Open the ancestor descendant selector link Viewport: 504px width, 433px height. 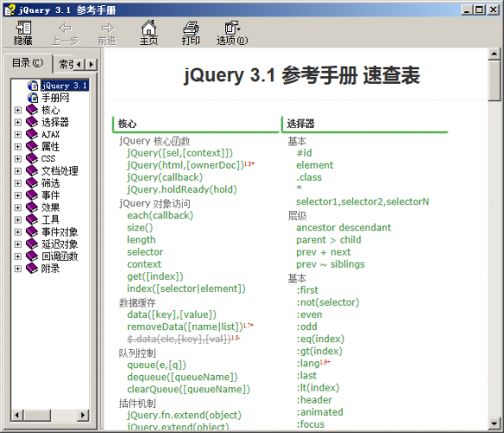344,228
